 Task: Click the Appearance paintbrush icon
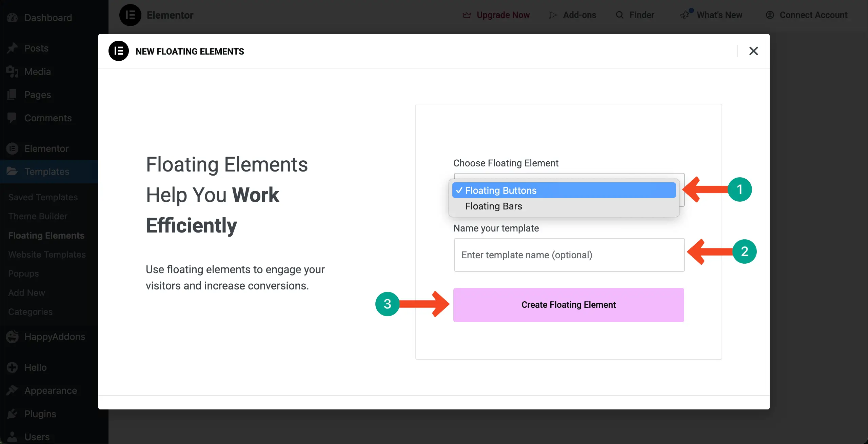[x=12, y=390]
